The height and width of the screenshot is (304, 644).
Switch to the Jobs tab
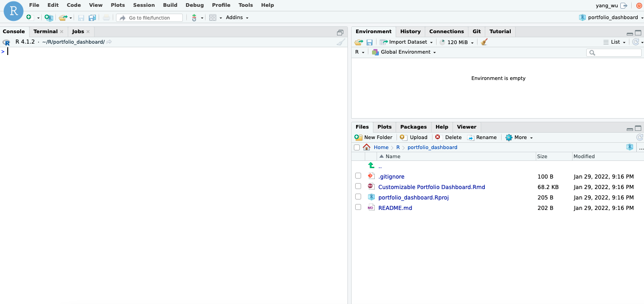78,31
